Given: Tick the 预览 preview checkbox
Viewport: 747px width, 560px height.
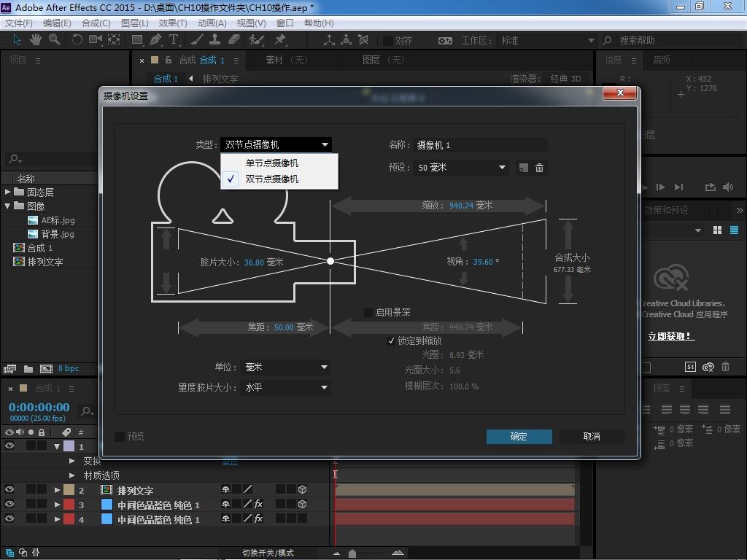Looking at the screenshot, I should click(x=120, y=436).
